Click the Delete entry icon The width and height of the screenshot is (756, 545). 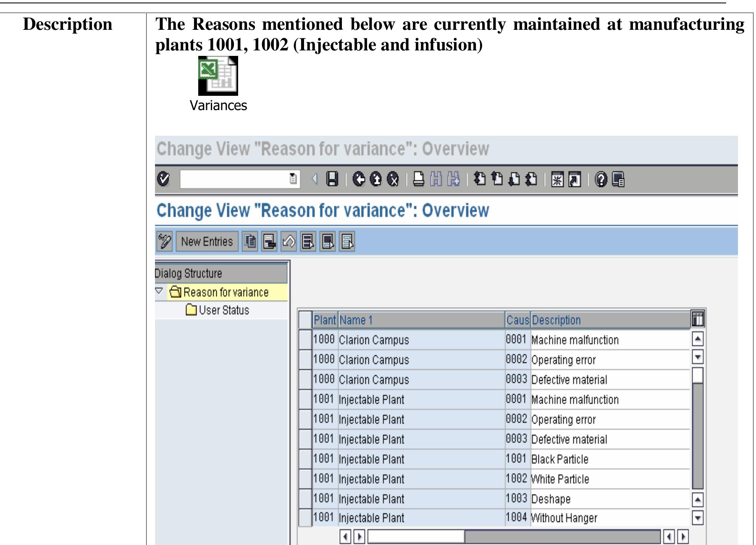(x=268, y=242)
